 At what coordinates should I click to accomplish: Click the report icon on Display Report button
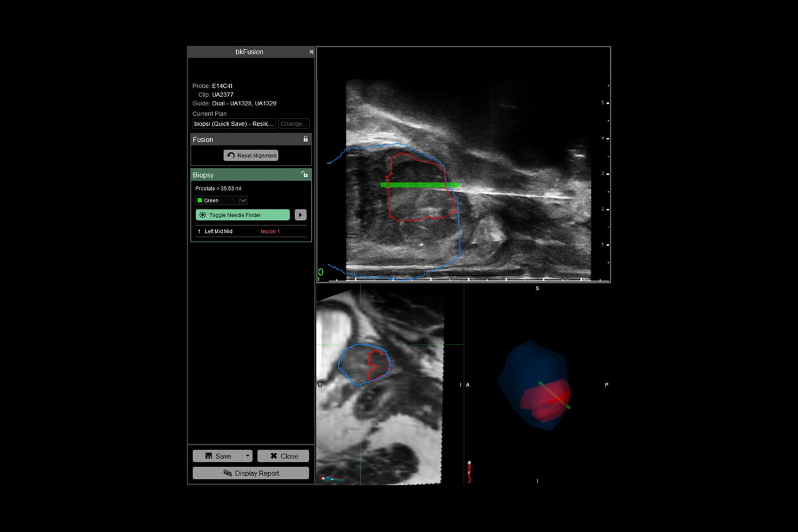(x=229, y=473)
